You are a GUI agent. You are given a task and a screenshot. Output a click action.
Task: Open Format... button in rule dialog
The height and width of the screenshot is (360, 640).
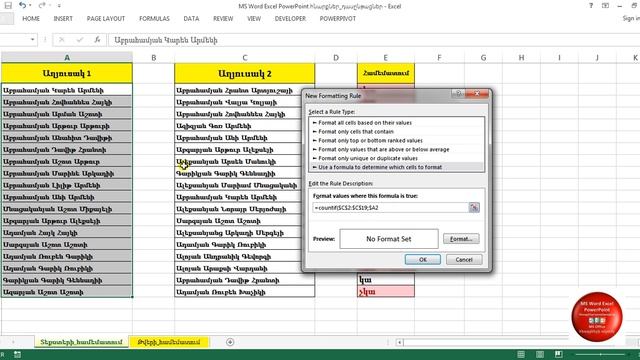point(461,239)
